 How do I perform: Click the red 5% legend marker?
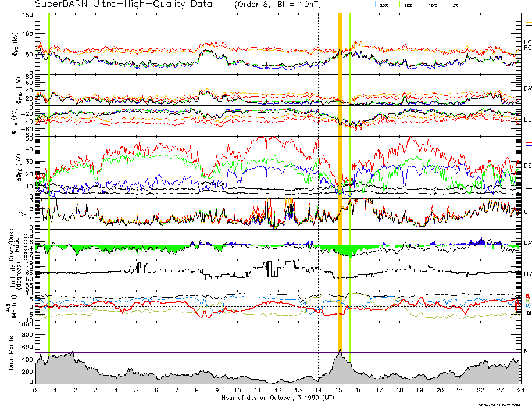(x=447, y=5)
